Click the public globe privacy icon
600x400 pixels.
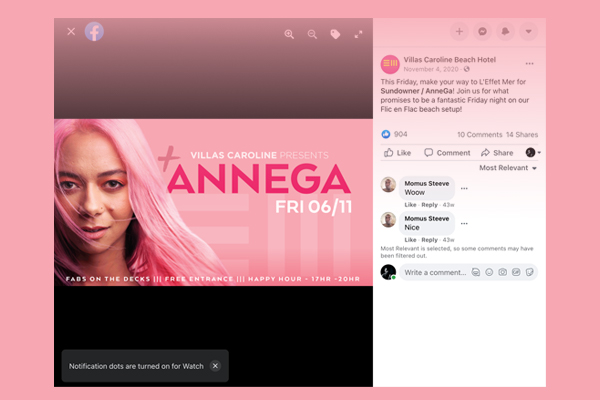pyautogui.click(x=466, y=69)
